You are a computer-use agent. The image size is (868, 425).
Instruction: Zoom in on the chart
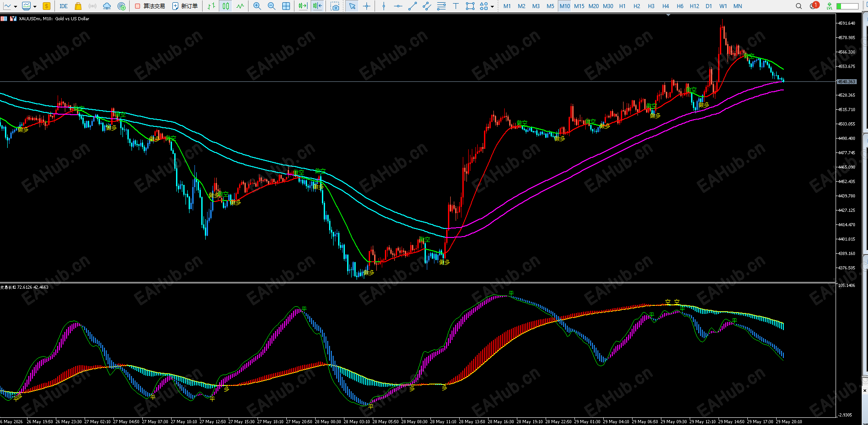tap(257, 6)
